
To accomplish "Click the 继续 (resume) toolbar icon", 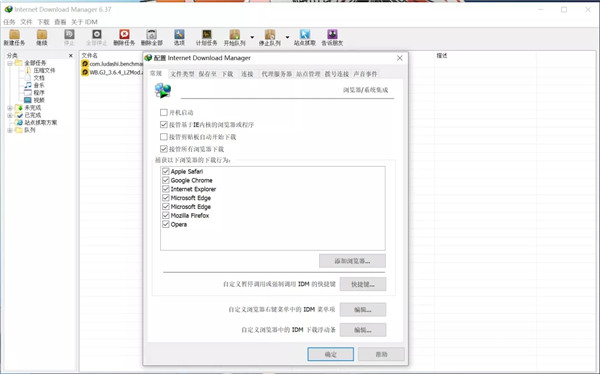I will coord(42,38).
